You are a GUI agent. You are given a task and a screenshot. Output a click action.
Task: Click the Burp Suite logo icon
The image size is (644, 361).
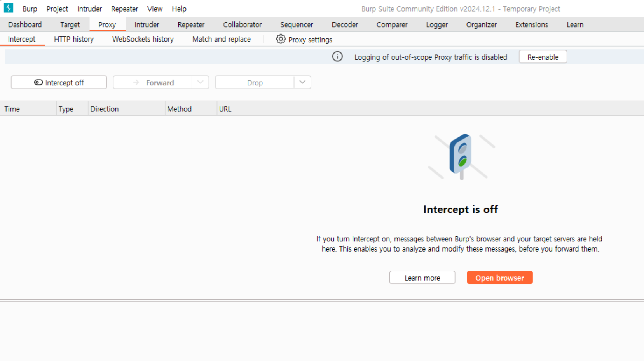tap(8, 8)
